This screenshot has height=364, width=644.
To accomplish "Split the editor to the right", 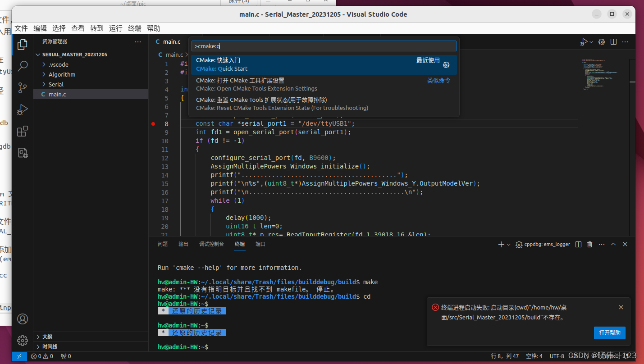I will pos(613,42).
